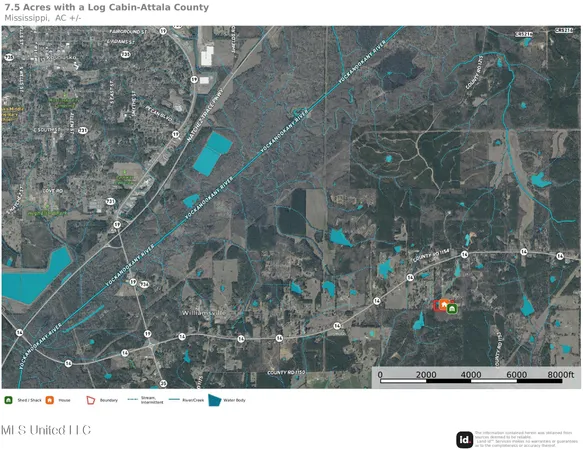Click the "Shed / Shack" legend label
Viewport: 583px width, 450px height.
(x=29, y=400)
